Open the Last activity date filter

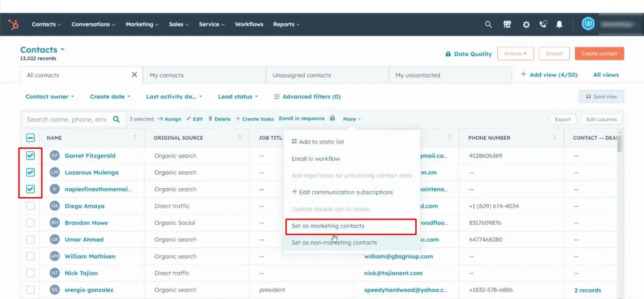coord(174,97)
